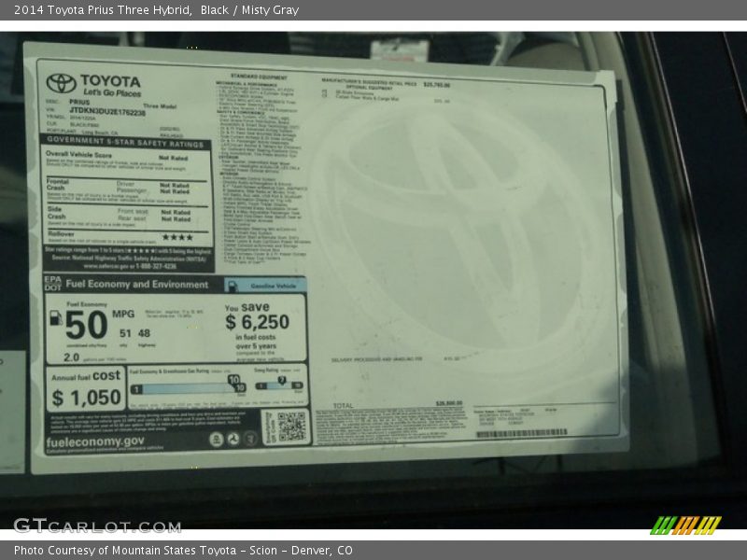The image size is (747, 560).
Task: Click the VIN 'JTDKN3DU2E1762238'
Action: [x=107, y=111]
